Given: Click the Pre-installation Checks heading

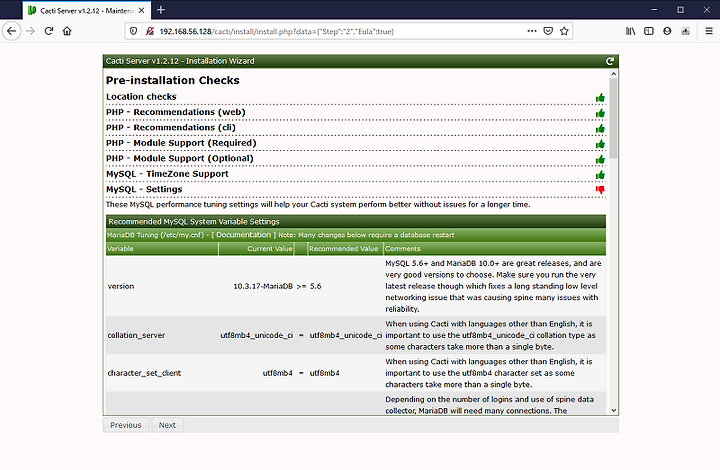Looking at the screenshot, I should pyautogui.click(x=173, y=80).
